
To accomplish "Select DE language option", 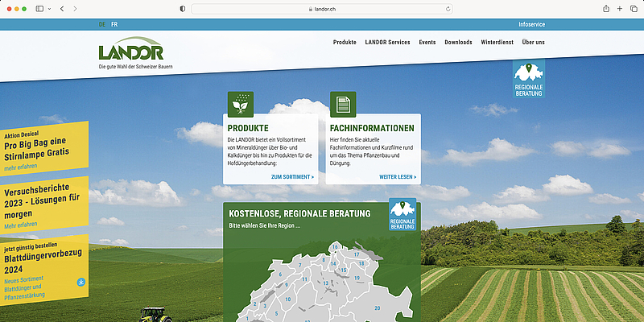I will click(x=102, y=25).
